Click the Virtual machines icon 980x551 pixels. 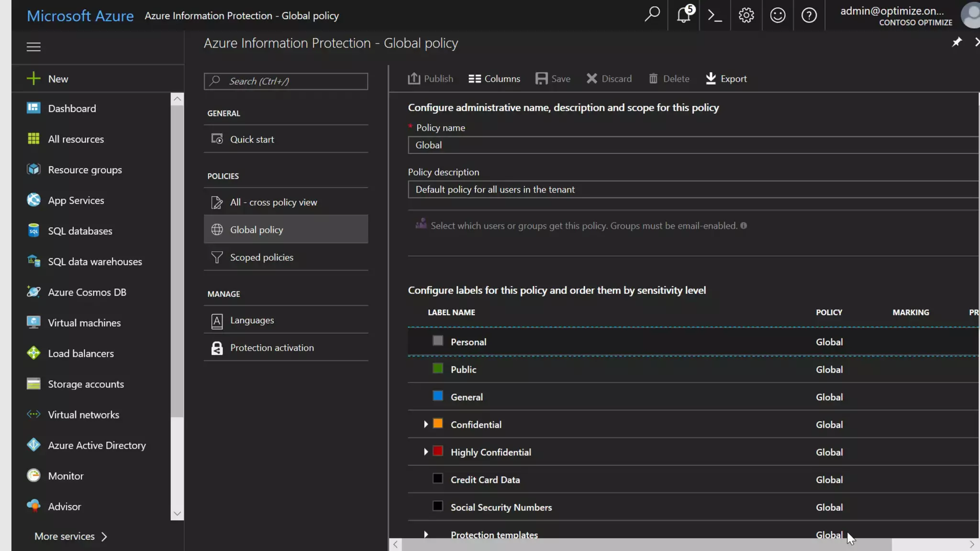(33, 322)
